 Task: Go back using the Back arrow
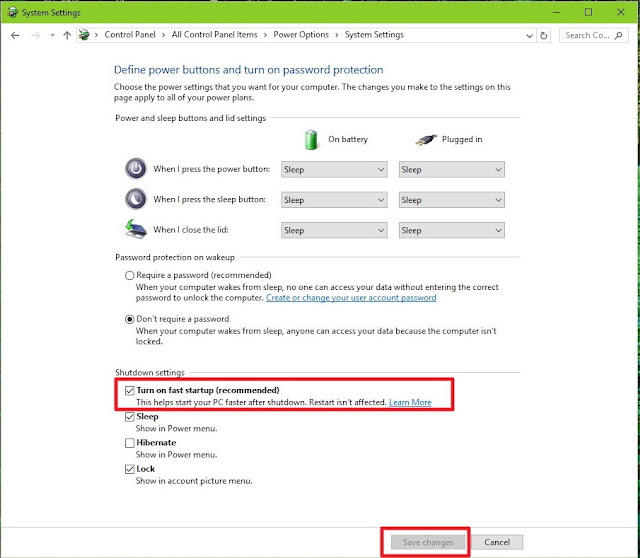pyautogui.click(x=15, y=35)
